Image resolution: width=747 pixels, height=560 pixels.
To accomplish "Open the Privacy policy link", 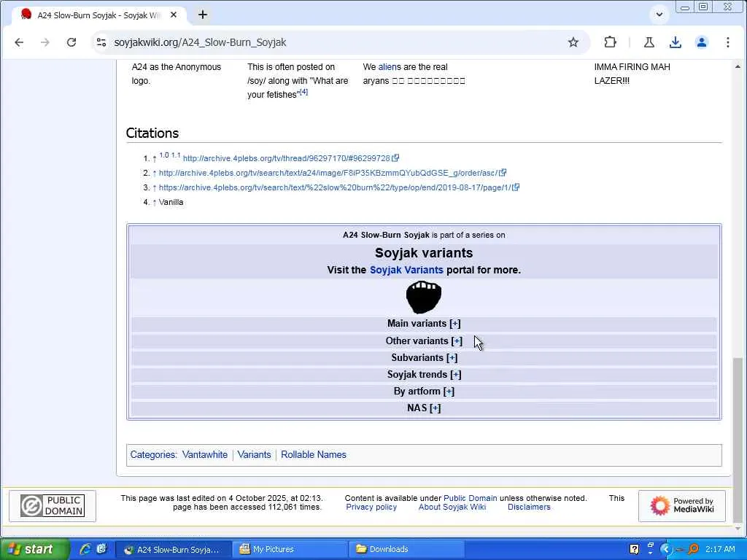I will pyautogui.click(x=371, y=507).
